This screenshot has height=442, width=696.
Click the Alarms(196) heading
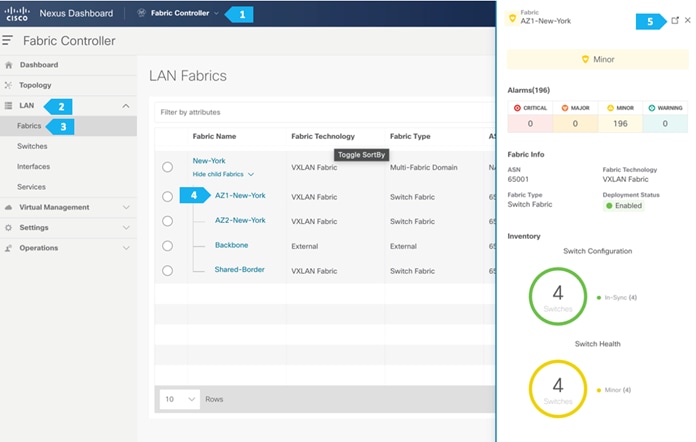pos(529,90)
